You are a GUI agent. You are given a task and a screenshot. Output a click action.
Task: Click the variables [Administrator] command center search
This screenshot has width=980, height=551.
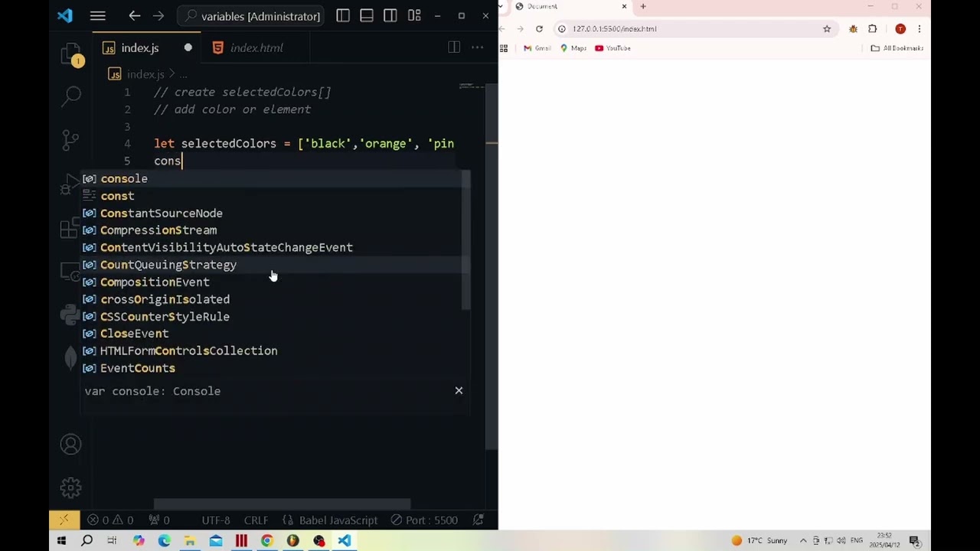point(250,16)
